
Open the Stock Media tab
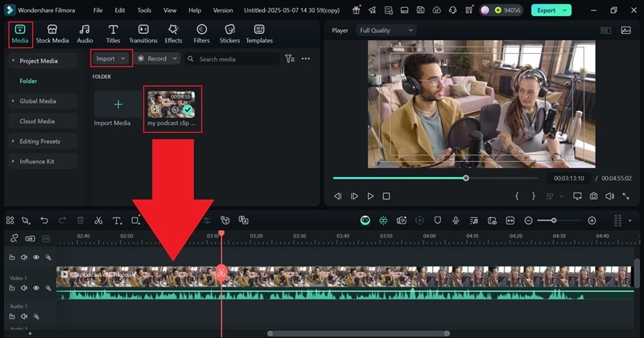[52, 34]
